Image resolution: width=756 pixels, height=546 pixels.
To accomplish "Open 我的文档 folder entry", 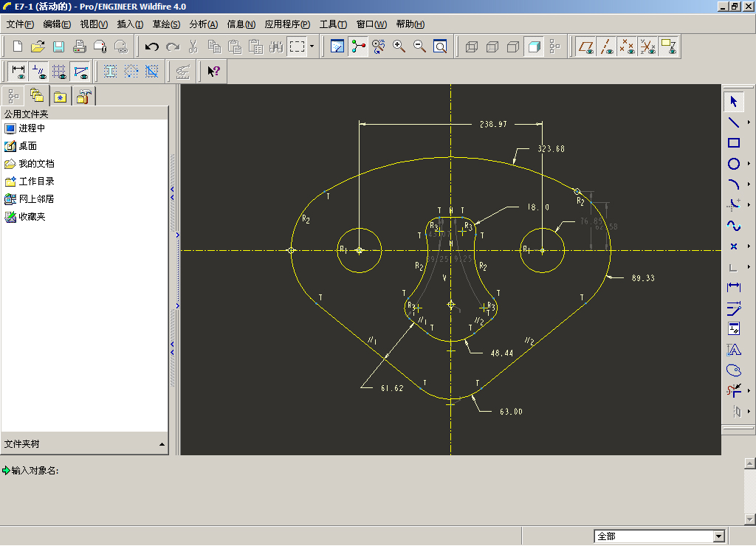I will pos(36,164).
